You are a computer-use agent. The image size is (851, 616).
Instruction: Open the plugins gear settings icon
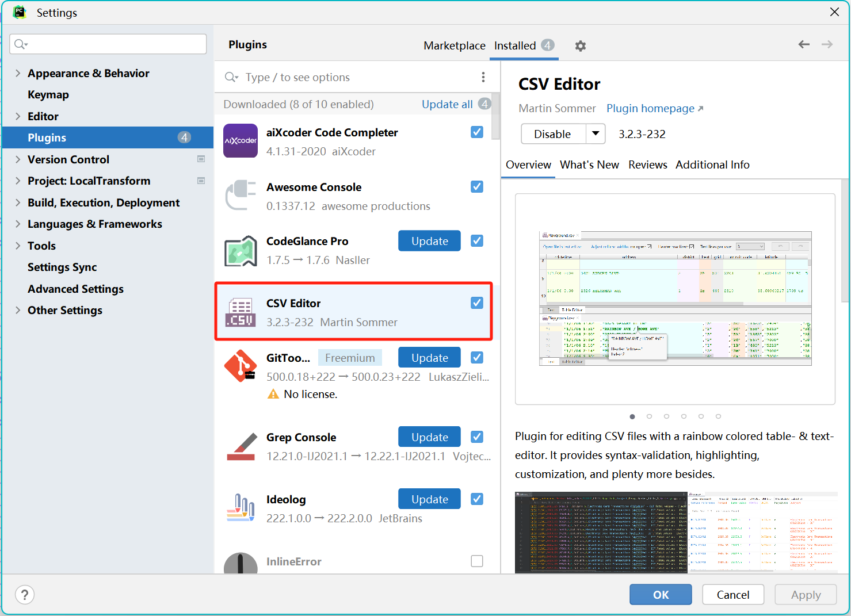tap(581, 46)
